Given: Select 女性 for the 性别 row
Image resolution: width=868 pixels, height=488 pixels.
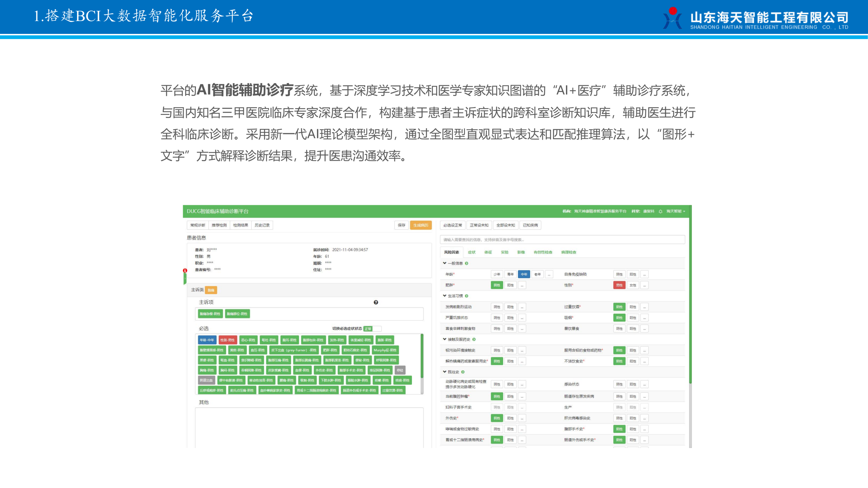Looking at the screenshot, I should click(x=633, y=285).
